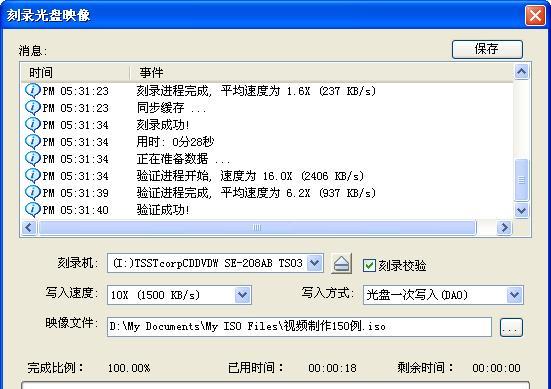Click info icon of 同步缓存 row

click(x=33, y=107)
